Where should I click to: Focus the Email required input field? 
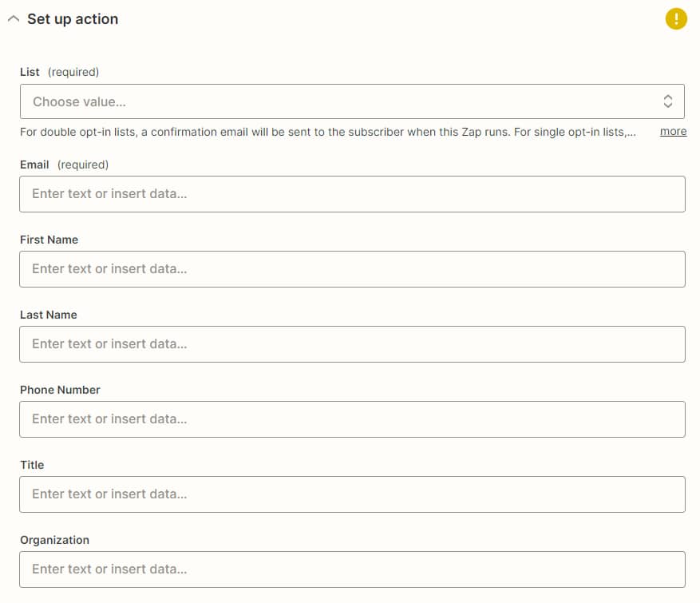(352, 194)
